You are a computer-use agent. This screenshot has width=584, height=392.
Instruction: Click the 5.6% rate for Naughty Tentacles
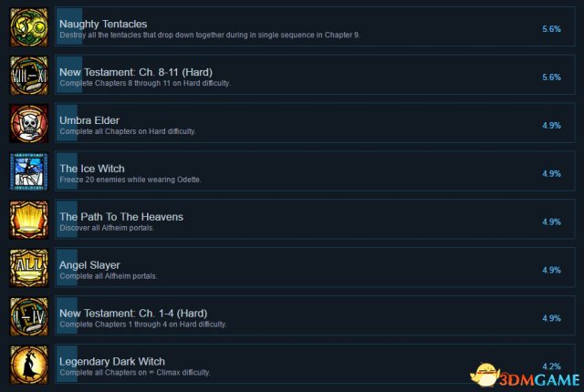pyautogui.click(x=551, y=29)
